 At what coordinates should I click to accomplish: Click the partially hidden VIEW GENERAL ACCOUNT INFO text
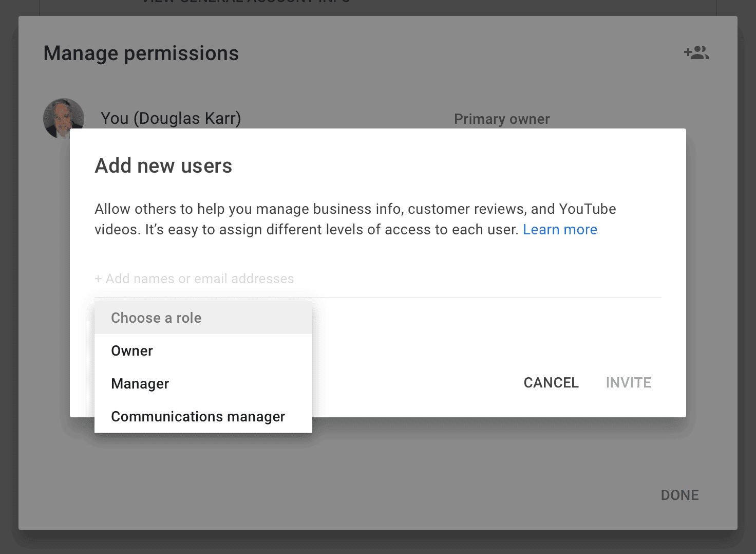[x=245, y=2]
